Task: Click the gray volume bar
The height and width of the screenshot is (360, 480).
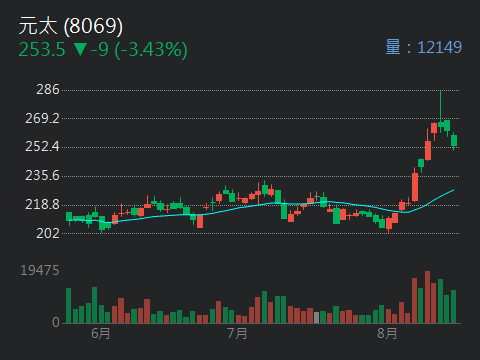Action: coord(316,318)
